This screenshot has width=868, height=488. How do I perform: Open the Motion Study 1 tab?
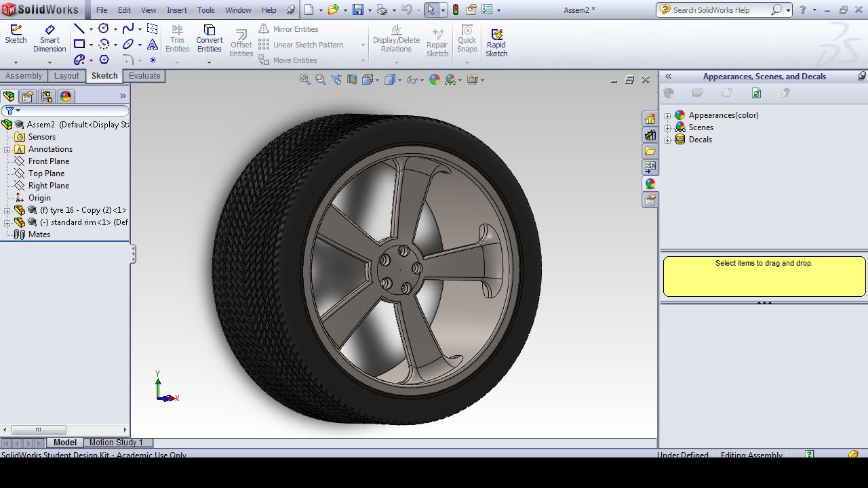coord(116,443)
